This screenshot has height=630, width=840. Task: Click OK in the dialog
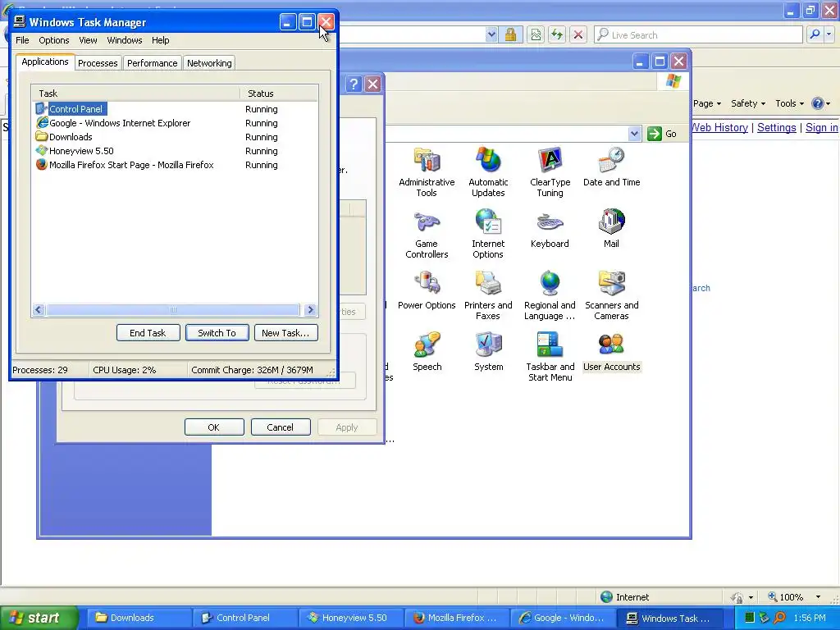click(214, 427)
